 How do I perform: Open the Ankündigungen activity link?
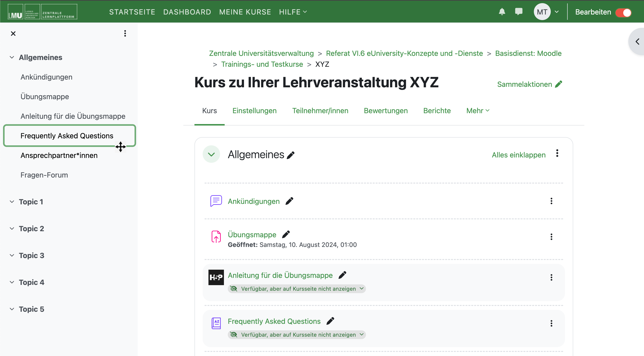click(x=253, y=201)
